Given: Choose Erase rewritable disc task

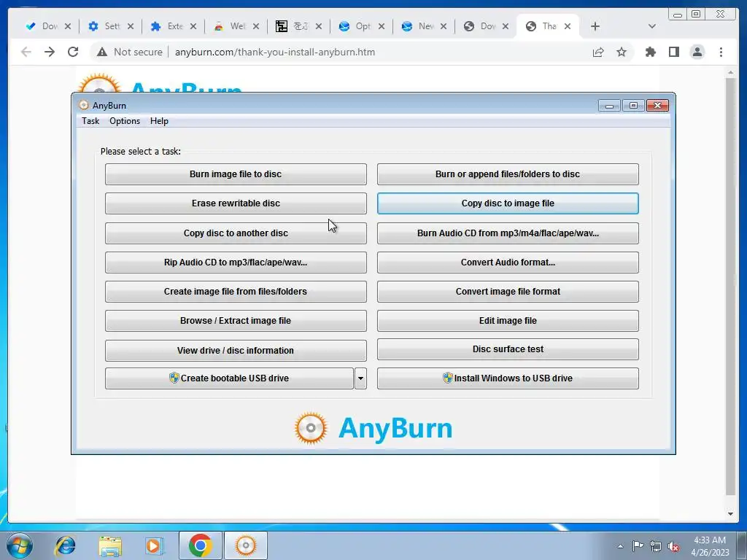Looking at the screenshot, I should (x=236, y=203).
